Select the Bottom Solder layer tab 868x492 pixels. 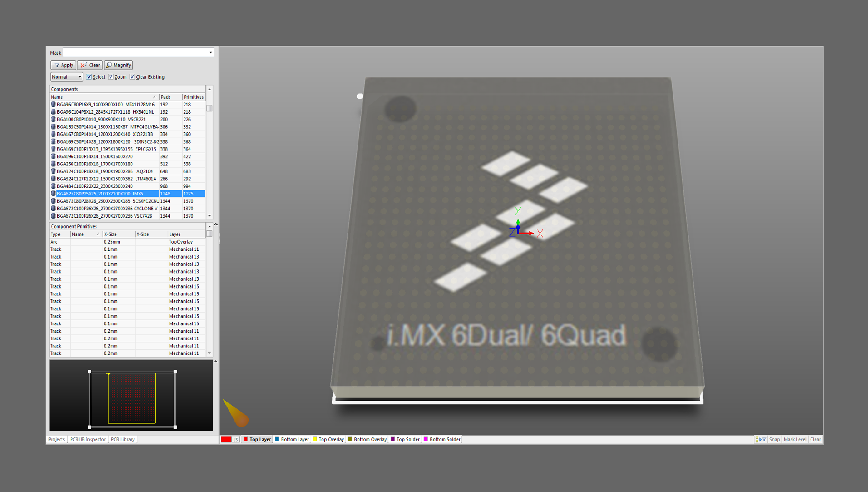(x=442, y=440)
